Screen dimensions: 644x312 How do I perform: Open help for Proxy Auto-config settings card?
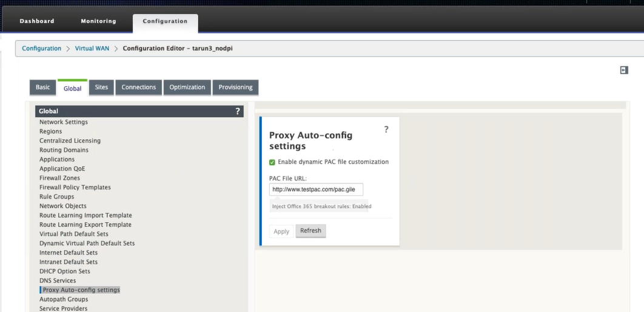(386, 129)
